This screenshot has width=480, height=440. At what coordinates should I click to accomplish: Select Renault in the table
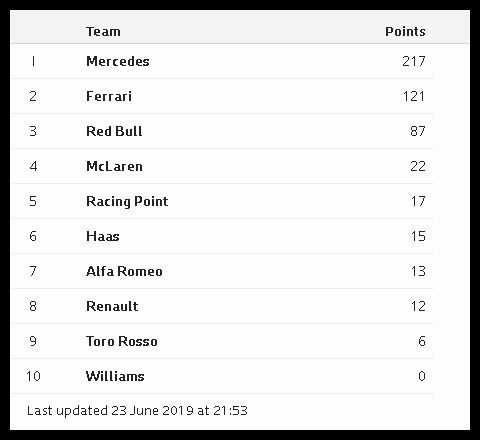(x=112, y=306)
